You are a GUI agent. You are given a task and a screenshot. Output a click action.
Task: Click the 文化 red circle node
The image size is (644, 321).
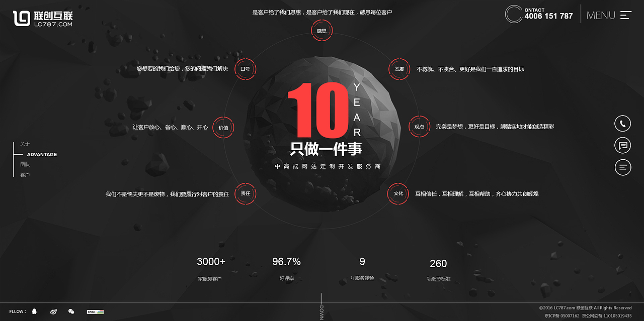click(398, 193)
